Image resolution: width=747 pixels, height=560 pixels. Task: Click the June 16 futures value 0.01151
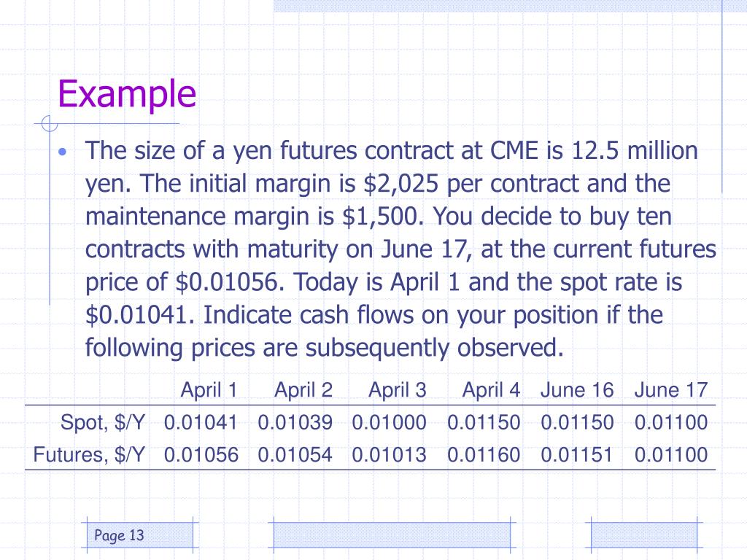577,455
